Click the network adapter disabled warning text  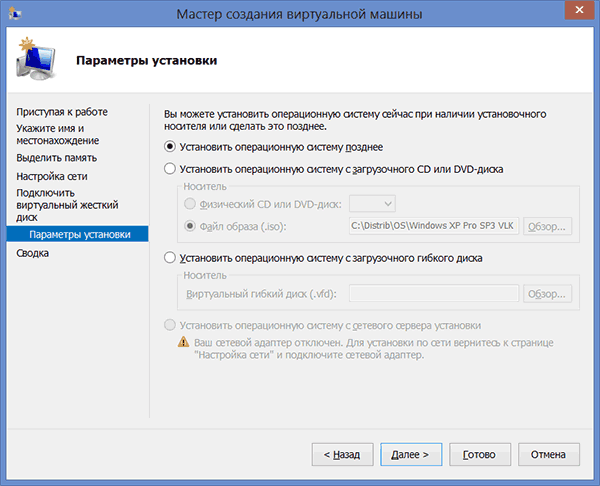coord(373,349)
